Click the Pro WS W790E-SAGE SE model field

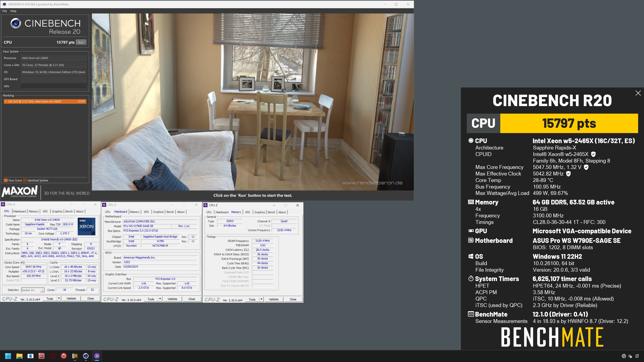coord(147,226)
